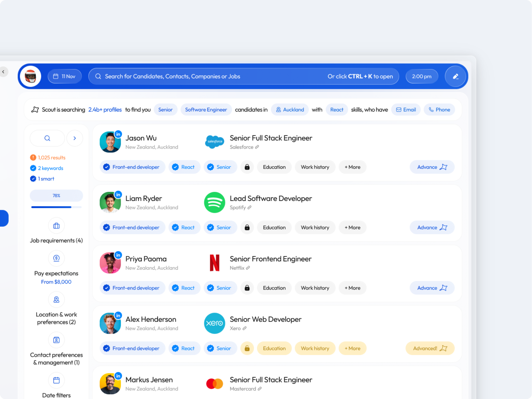Select the Senior filter chip in the Scout bar
Viewport: 532px width, 399px height.
tap(165, 109)
